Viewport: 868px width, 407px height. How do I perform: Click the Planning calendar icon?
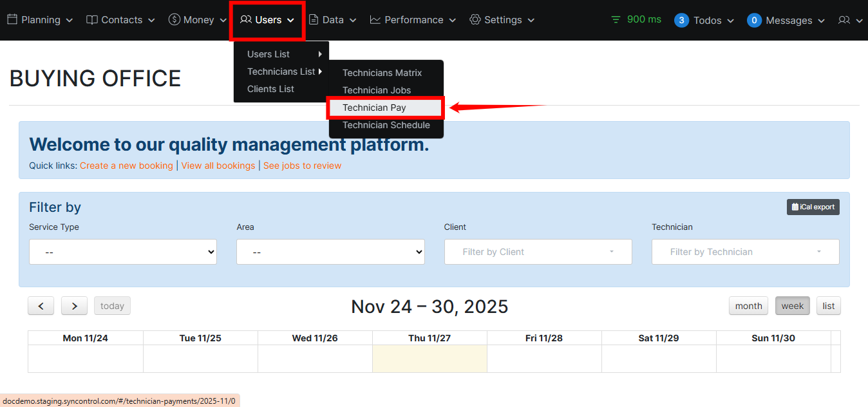point(12,20)
